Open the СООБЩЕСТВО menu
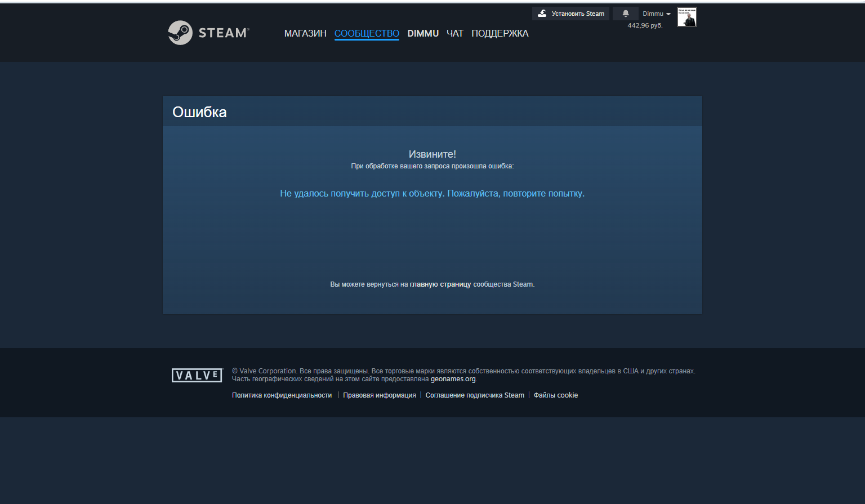This screenshot has width=865, height=504. (367, 33)
